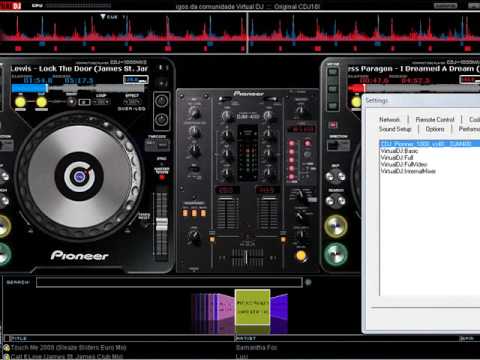Click the Title column header in browser
The width and height of the screenshot is (480, 360).
coord(19,338)
